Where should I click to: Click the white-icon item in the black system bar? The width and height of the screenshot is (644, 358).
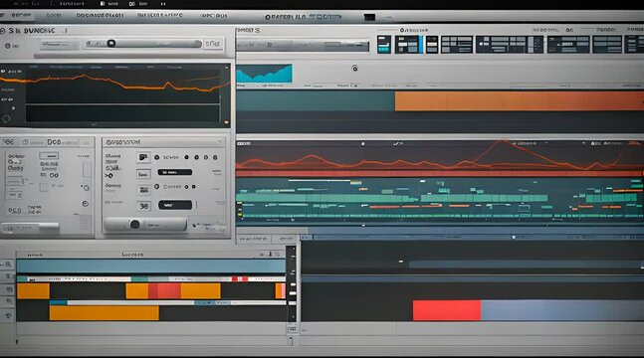pyautogui.click(x=108, y=4)
